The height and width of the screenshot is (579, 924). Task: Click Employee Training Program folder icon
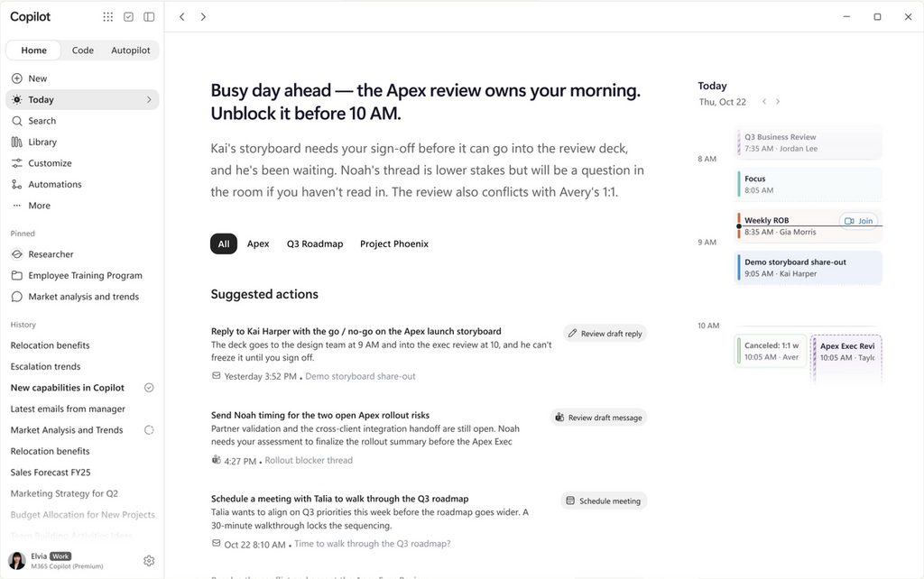(x=17, y=276)
